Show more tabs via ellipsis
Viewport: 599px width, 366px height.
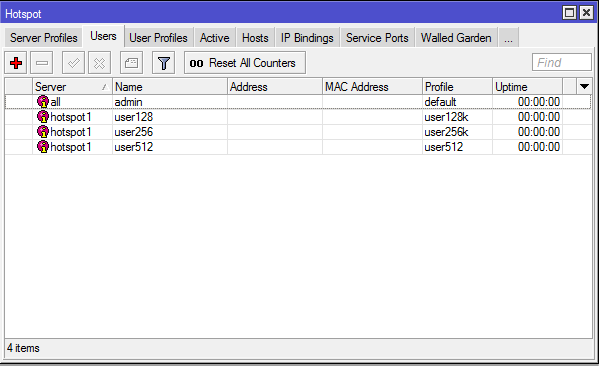(508, 38)
